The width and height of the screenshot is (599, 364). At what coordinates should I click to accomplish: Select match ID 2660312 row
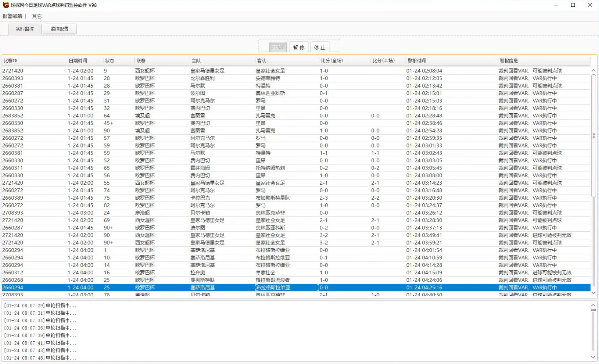pyautogui.click(x=296, y=273)
